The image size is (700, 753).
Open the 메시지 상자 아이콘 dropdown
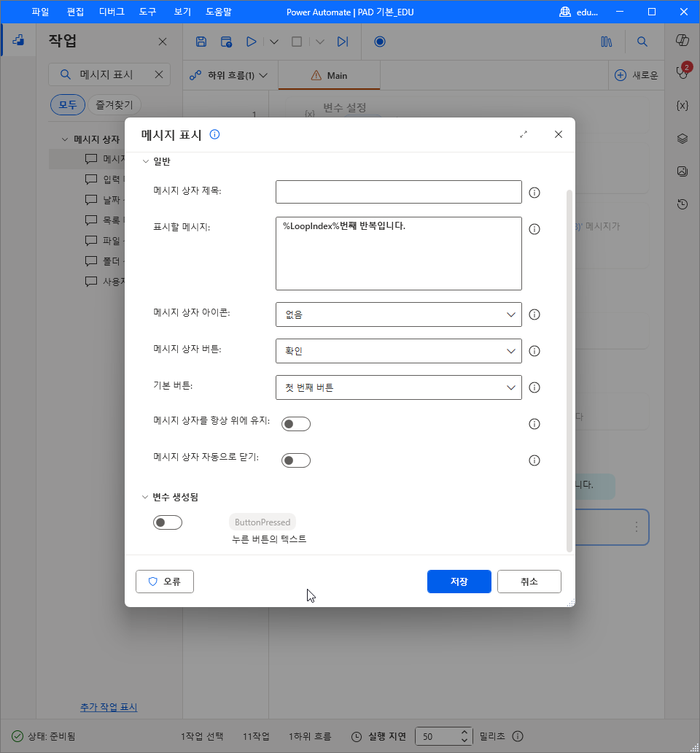click(x=399, y=314)
